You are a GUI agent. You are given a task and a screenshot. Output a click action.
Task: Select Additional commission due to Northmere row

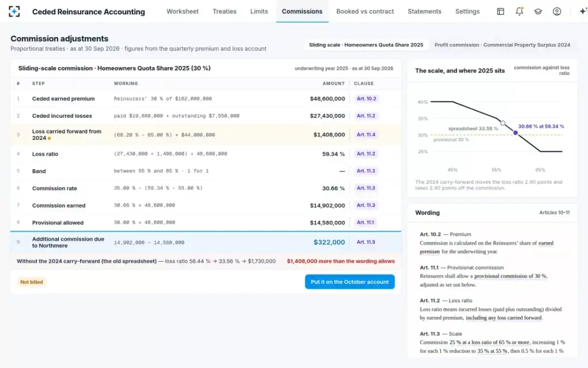click(206, 242)
